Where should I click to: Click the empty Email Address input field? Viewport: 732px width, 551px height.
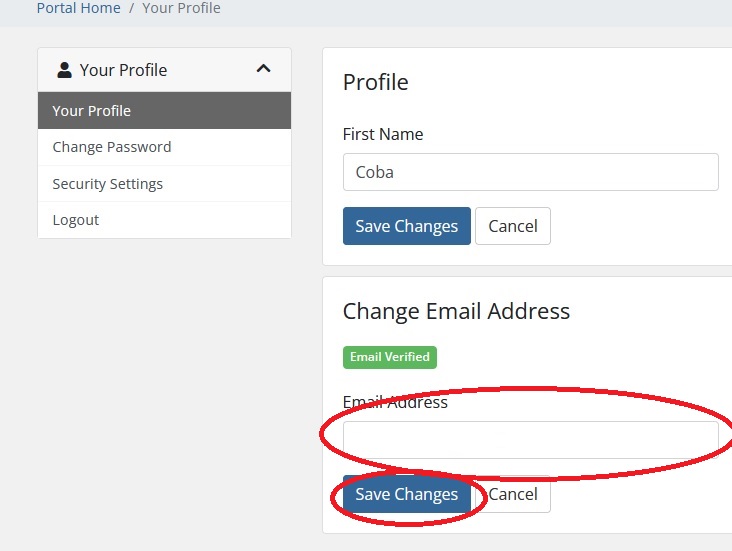[530, 439]
